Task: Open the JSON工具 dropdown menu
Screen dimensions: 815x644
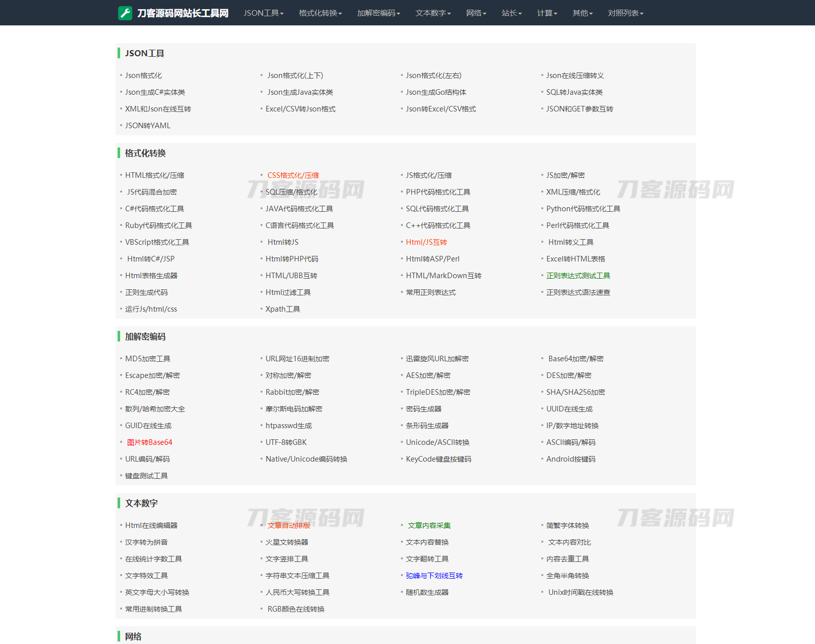Action: [263, 13]
